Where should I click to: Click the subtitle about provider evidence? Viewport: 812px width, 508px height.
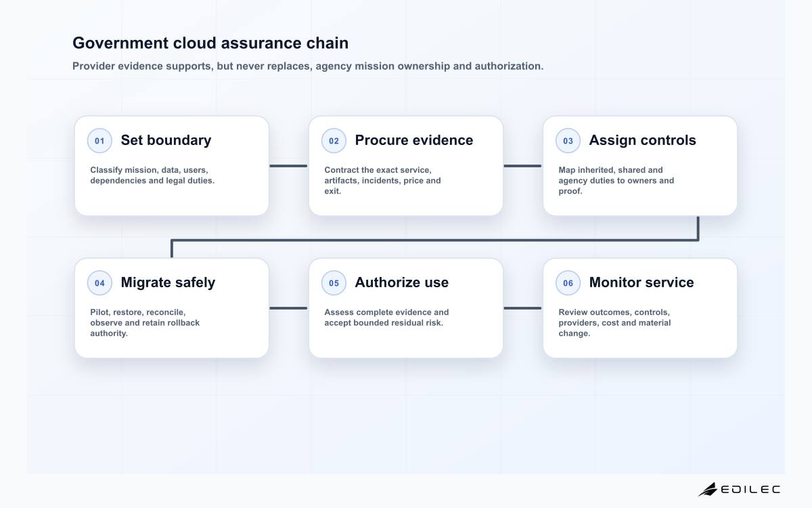pyautogui.click(x=308, y=66)
